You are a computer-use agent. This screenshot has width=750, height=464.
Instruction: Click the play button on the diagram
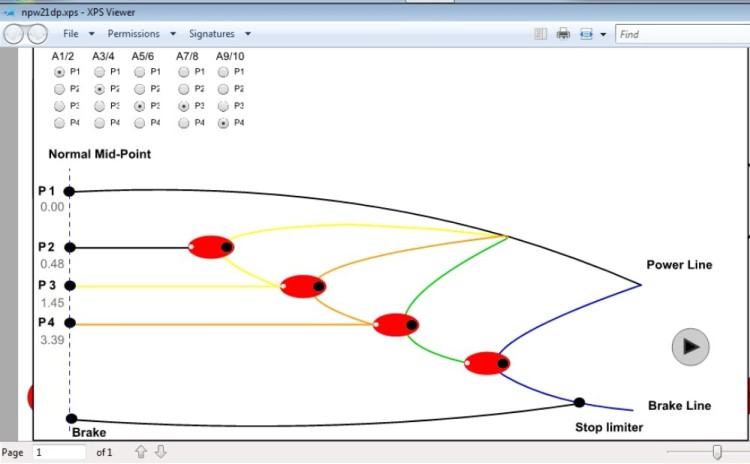689,346
